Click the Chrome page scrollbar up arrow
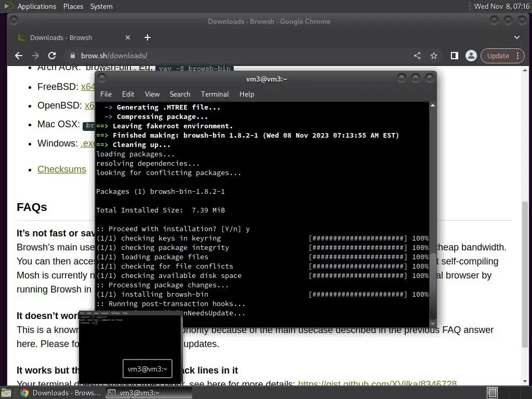 coord(525,70)
